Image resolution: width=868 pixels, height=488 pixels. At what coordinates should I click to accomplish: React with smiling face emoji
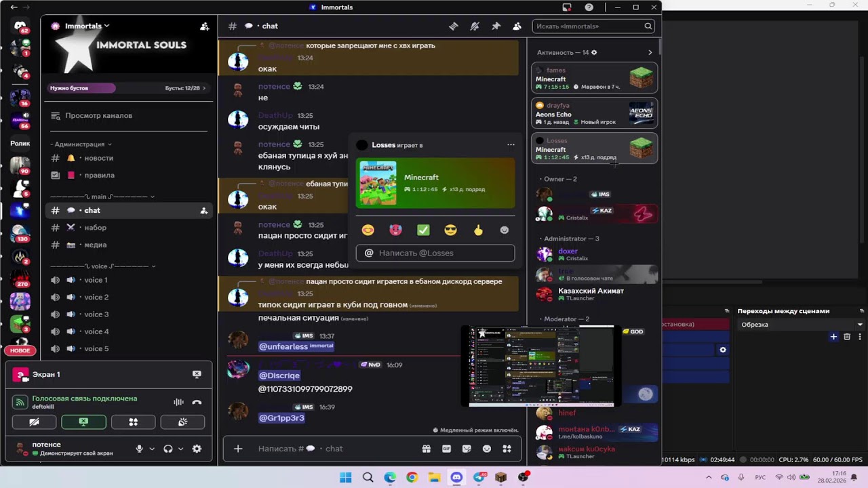368,230
